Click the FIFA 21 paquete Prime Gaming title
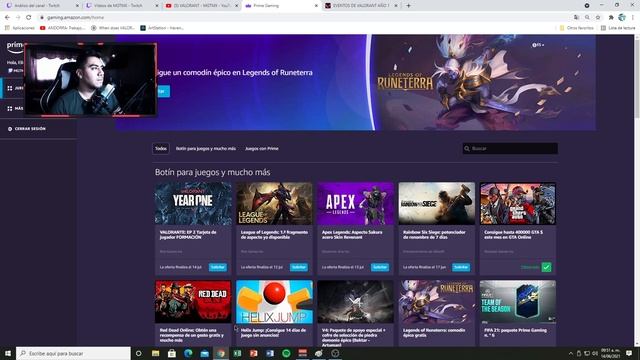This screenshot has width=640, height=360. pos(516,333)
